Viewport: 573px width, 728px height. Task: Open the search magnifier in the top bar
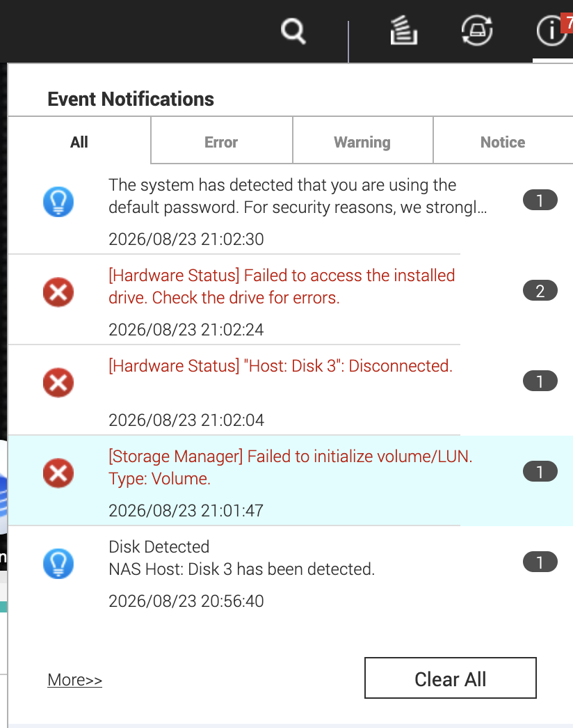(x=293, y=31)
